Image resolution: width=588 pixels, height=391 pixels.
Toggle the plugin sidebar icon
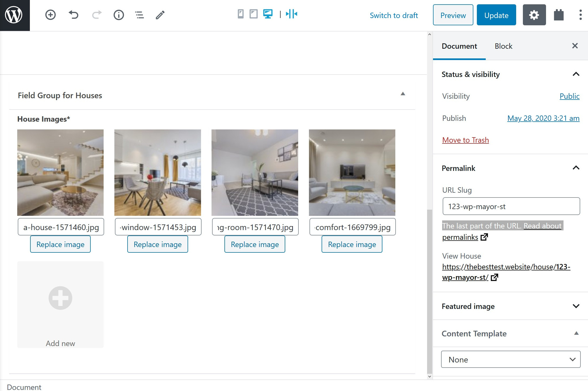point(559,15)
